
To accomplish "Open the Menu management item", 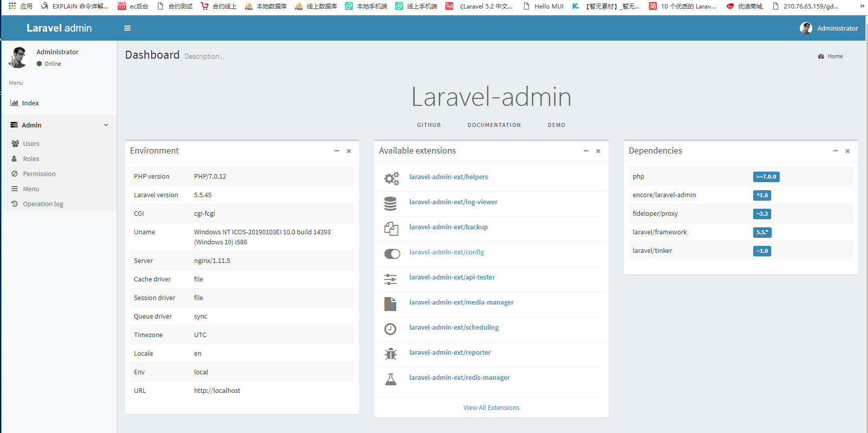I will point(59,189).
